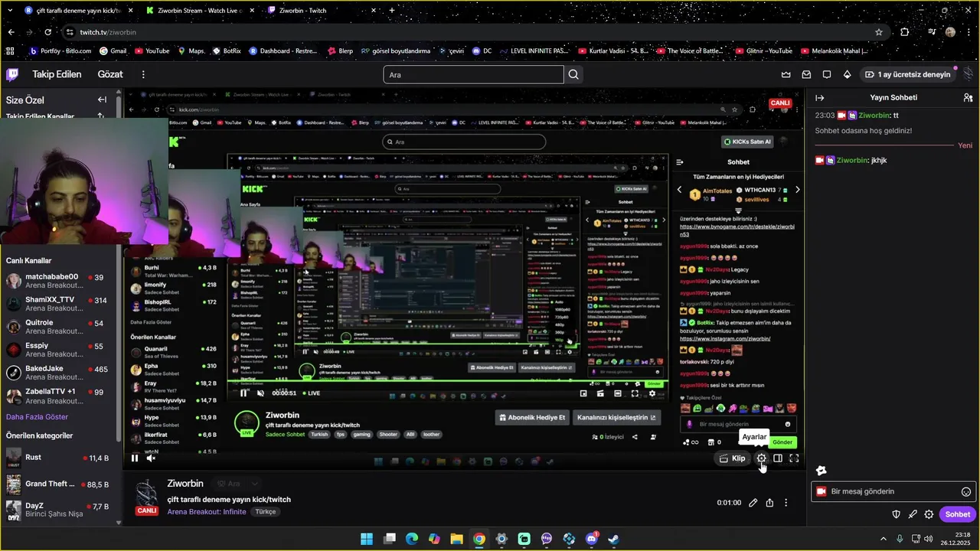The height and width of the screenshot is (551, 980).
Task: Open player settings gear (Ayarlar)
Action: 761,458
